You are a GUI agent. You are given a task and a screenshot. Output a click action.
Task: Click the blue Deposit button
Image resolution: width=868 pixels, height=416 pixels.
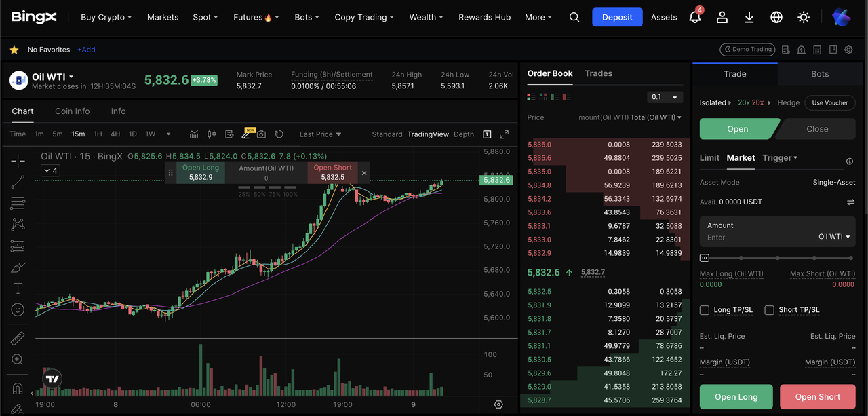click(617, 17)
